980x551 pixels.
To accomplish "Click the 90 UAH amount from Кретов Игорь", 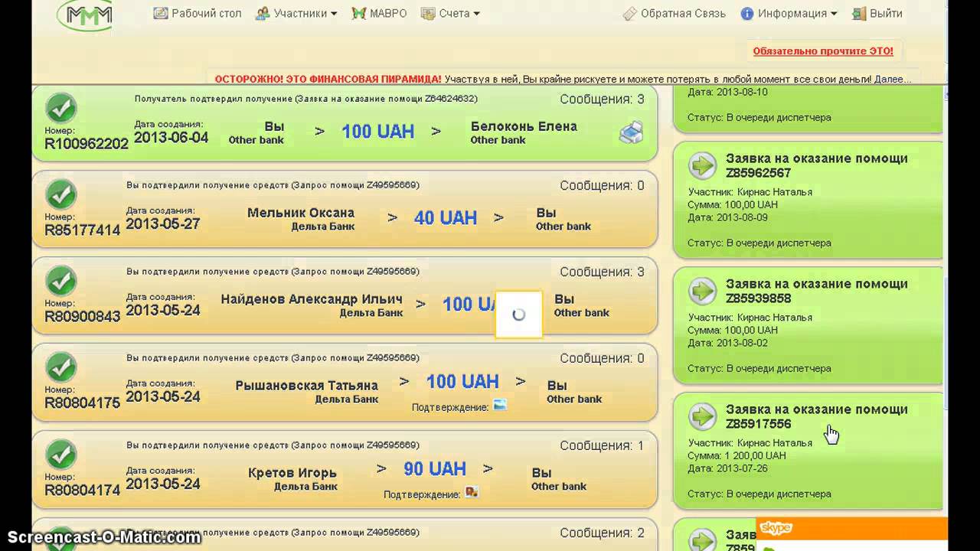I will 435,468.
